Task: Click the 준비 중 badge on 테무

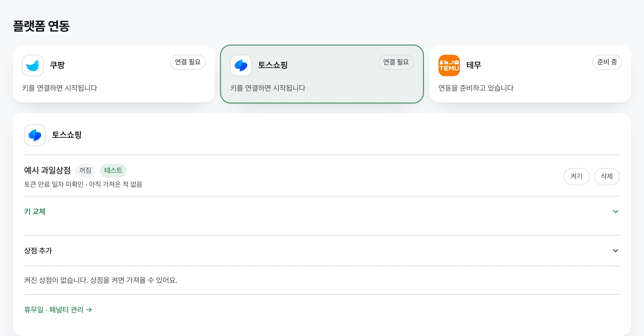Action: click(607, 62)
